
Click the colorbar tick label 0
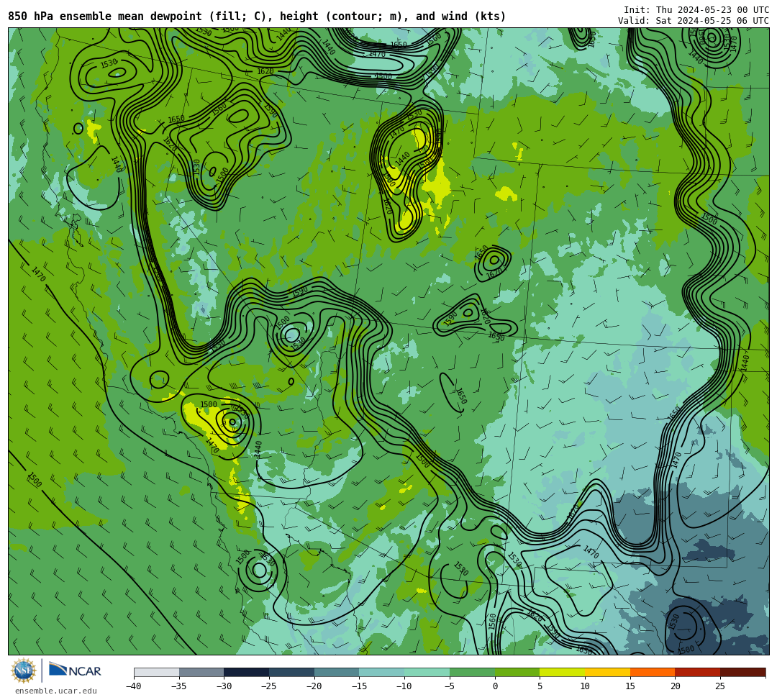[495, 686]
